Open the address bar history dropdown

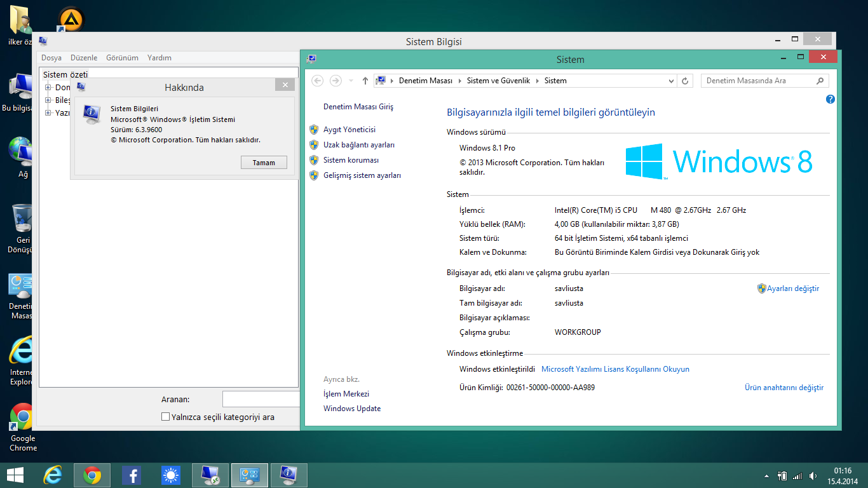click(672, 81)
